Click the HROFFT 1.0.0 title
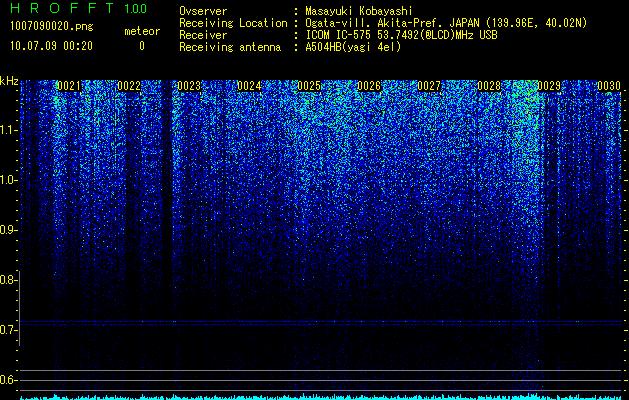The width and height of the screenshot is (629, 400). pos(79,8)
